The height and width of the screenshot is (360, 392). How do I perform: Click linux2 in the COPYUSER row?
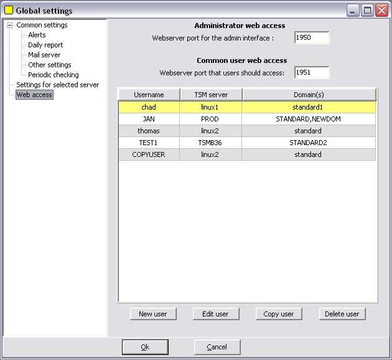tap(211, 155)
